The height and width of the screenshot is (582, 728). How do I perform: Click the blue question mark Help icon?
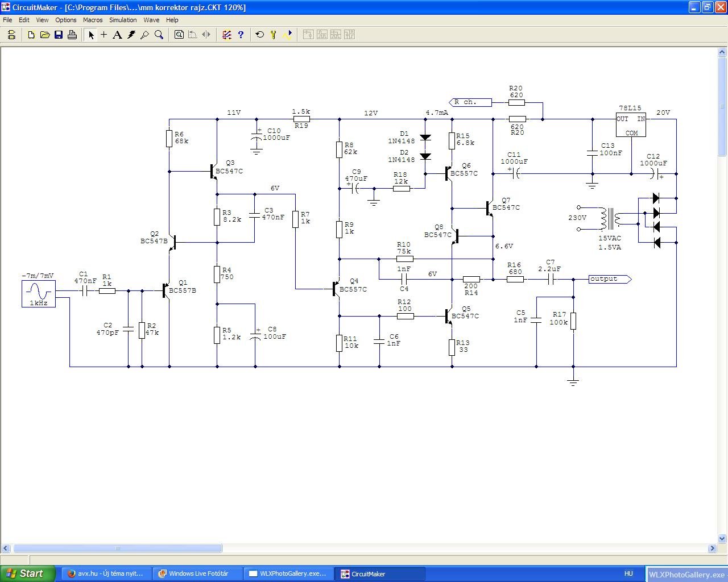click(x=241, y=35)
